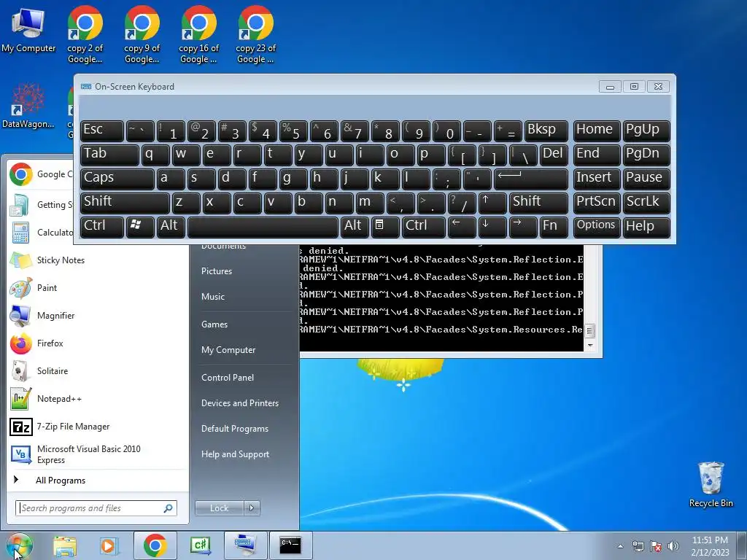Open Sticky Notes from Start menu

[x=61, y=260]
